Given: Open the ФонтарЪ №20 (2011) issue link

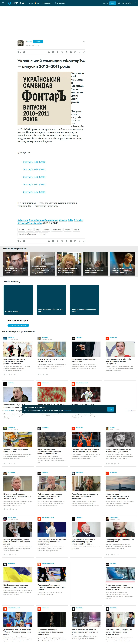Looking at the screenshot, I should pos(35,177).
